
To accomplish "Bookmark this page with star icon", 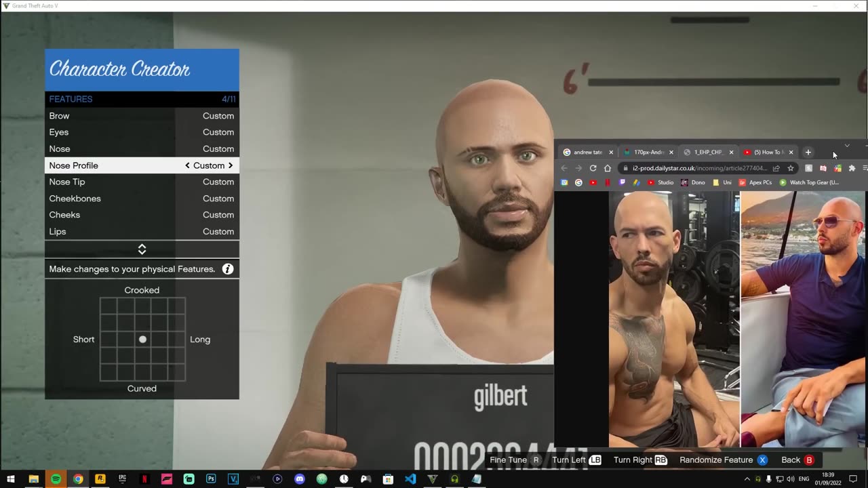I will tap(791, 168).
